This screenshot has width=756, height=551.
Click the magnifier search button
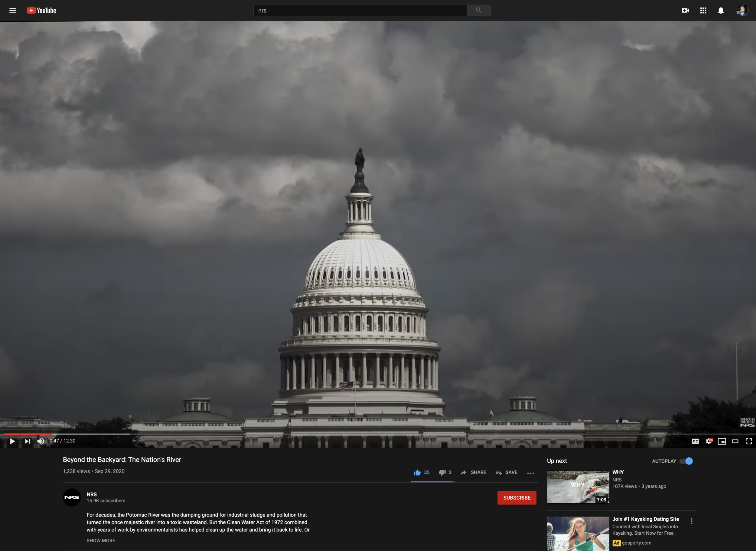pyautogui.click(x=479, y=10)
